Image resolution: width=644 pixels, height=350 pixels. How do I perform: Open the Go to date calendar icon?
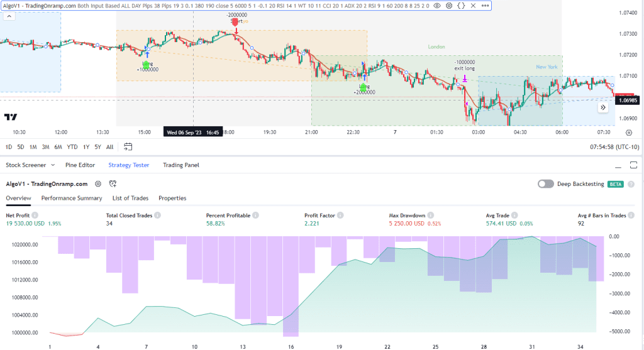128,147
